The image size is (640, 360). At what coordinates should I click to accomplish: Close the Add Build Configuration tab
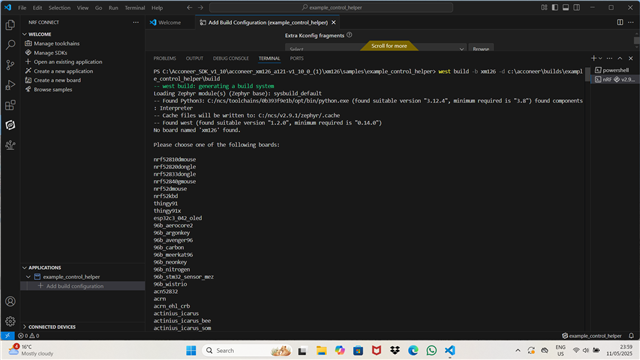(333, 22)
